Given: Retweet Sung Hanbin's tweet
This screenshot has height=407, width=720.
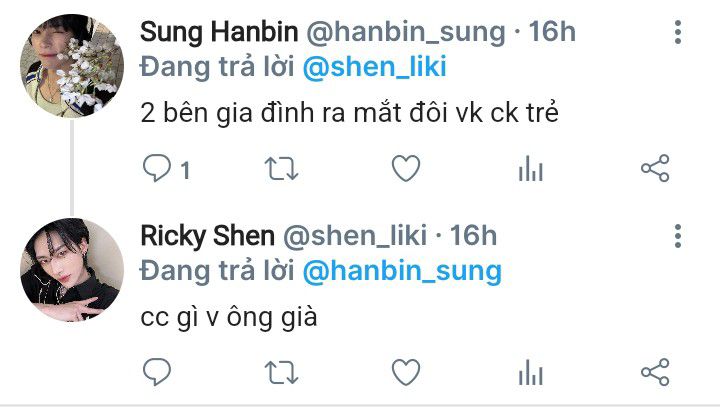Looking at the screenshot, I should coord(281,169).
